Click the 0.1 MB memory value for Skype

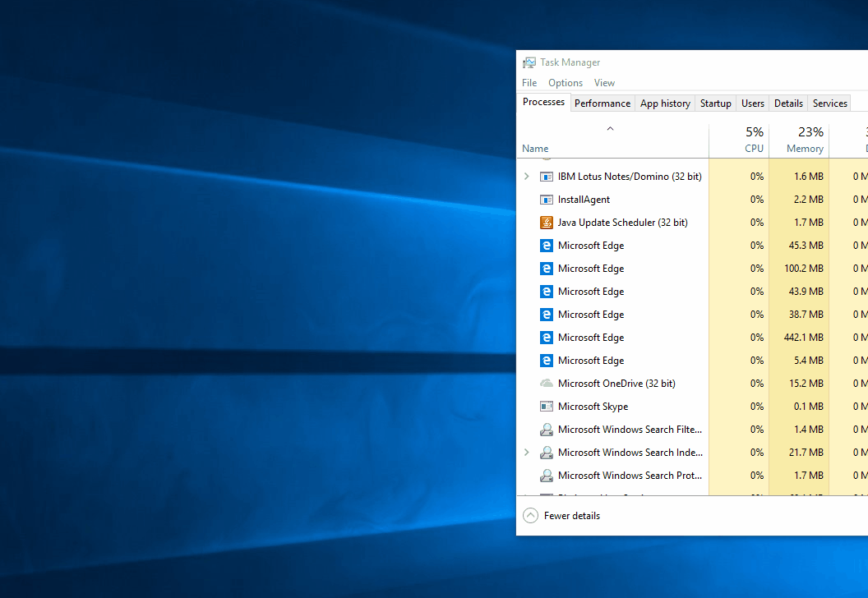point(808,407)
